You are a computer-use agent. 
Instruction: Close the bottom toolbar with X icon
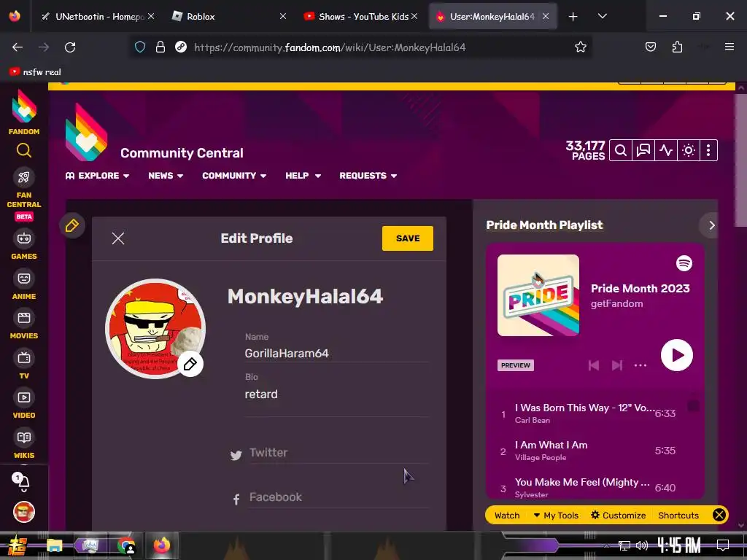pyautogui.click(x=719, y=515)
